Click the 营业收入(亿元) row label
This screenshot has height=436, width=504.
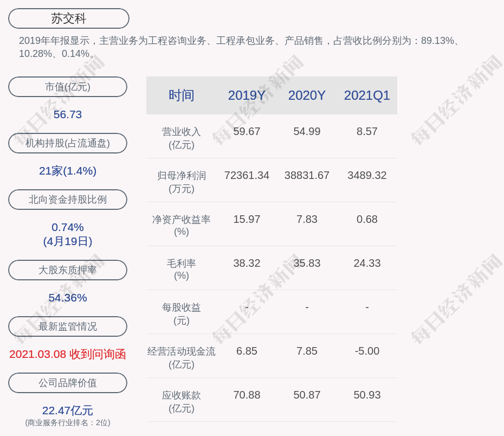(182, 138)
